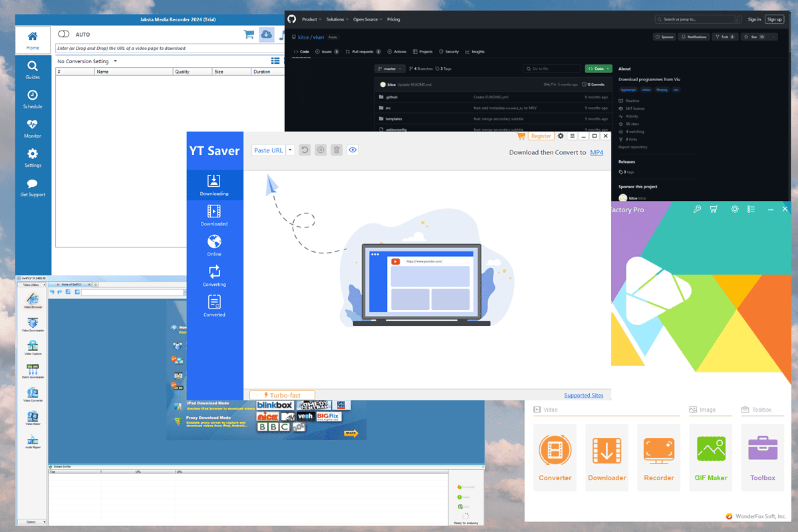
Task: Open the WonderFox Recorder tool
Action: pyautogui.click(x=658, y=456)
